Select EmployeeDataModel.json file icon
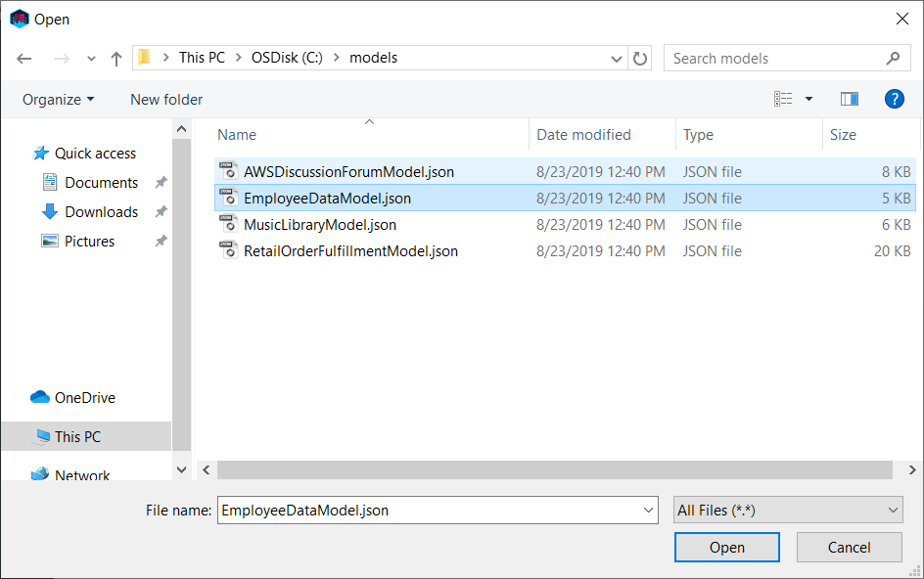 [228, 198]
